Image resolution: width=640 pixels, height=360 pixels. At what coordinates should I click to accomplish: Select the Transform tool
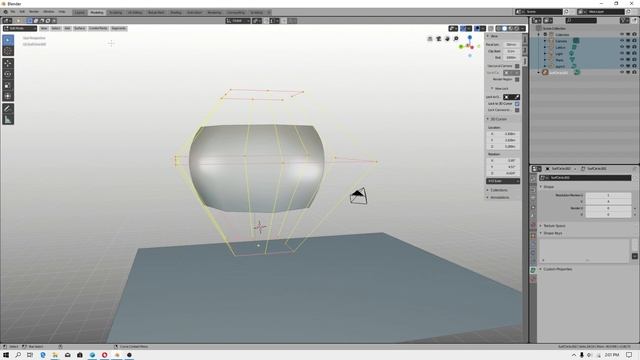8,96
